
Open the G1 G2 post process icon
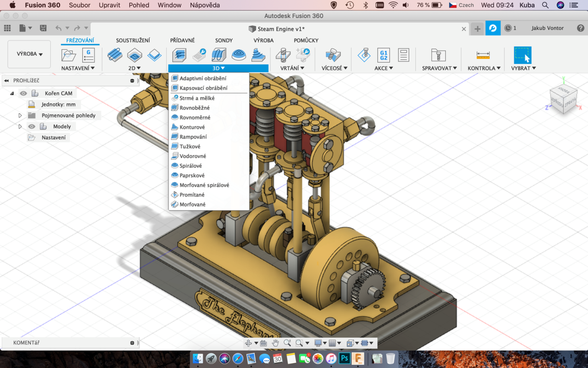pos(383,55)
